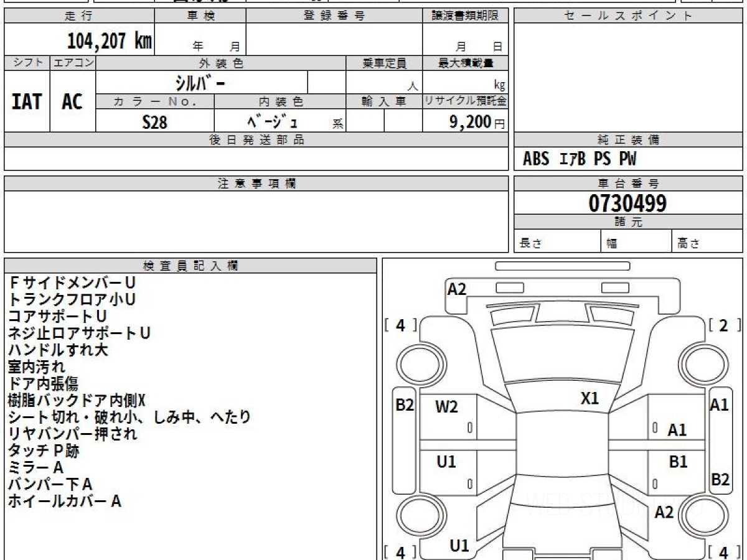Click the ホイールカバー A note line
Viewport: 747px width, 560px height.
[x=64, y=501]
